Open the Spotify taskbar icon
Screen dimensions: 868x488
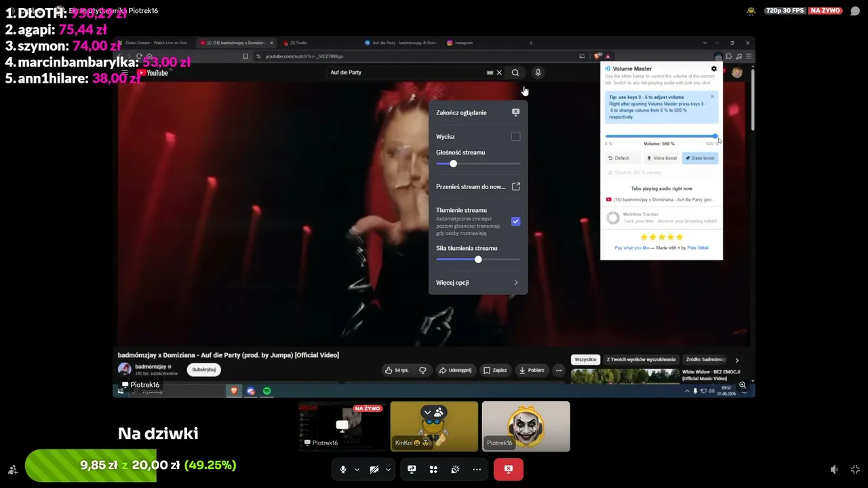point(267,391)
